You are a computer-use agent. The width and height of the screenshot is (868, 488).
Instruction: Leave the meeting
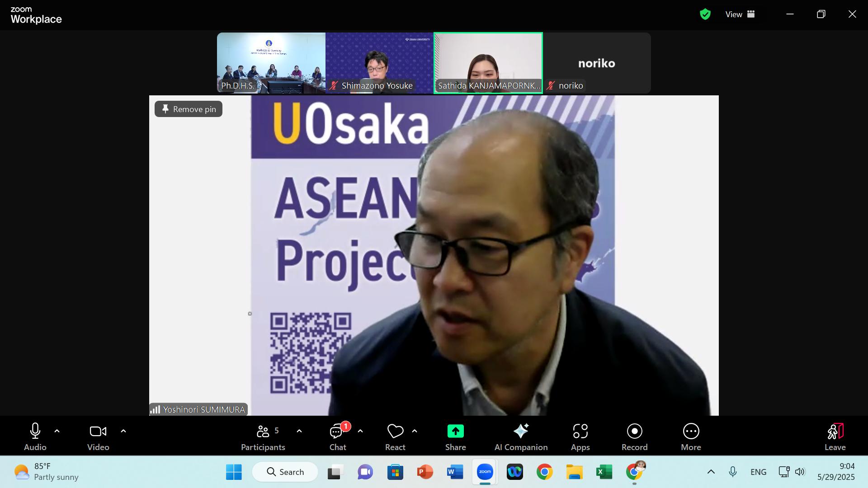point(835,436)
